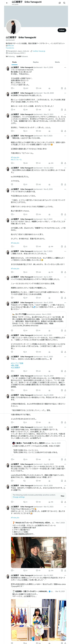
Task: Share the Nov 8, 2019 judo post
Action: click(65, 214)
